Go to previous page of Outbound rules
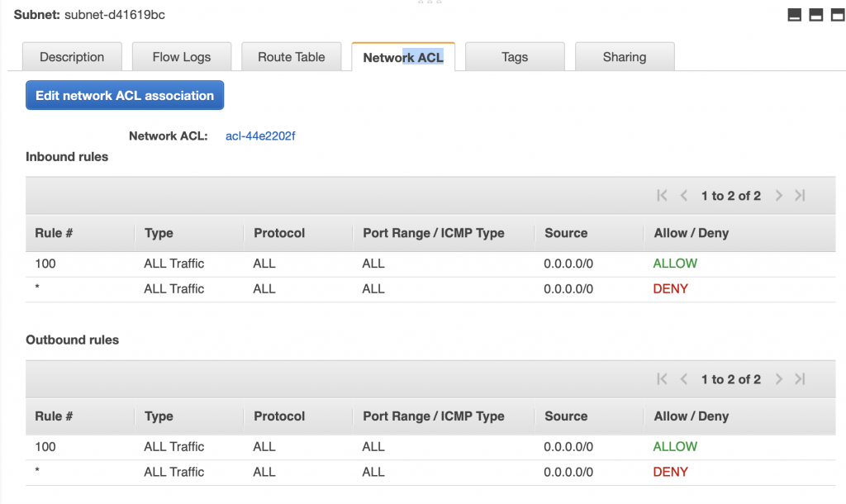Image resolution: width=846 pixels, height=504 pixels. pos(683,378)
